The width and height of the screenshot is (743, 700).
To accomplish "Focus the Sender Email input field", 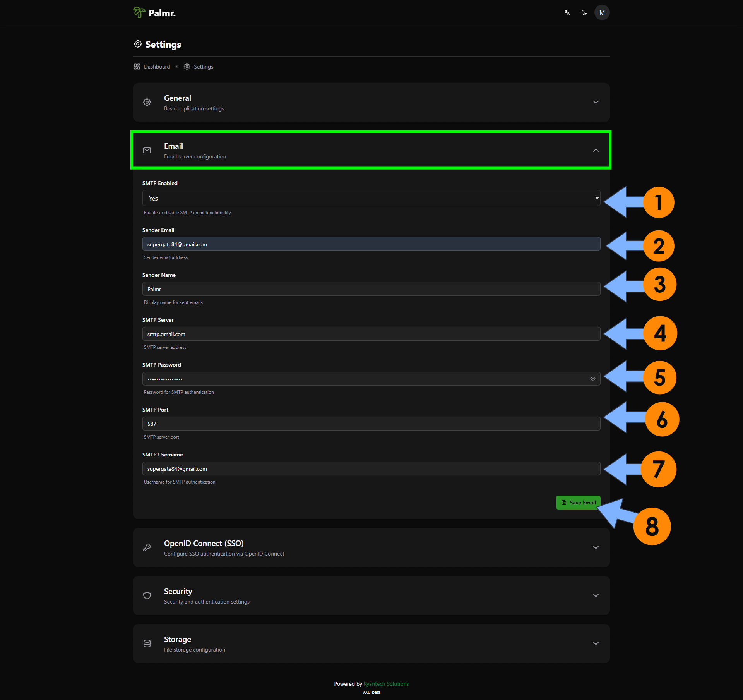I will tap(371, 244).
